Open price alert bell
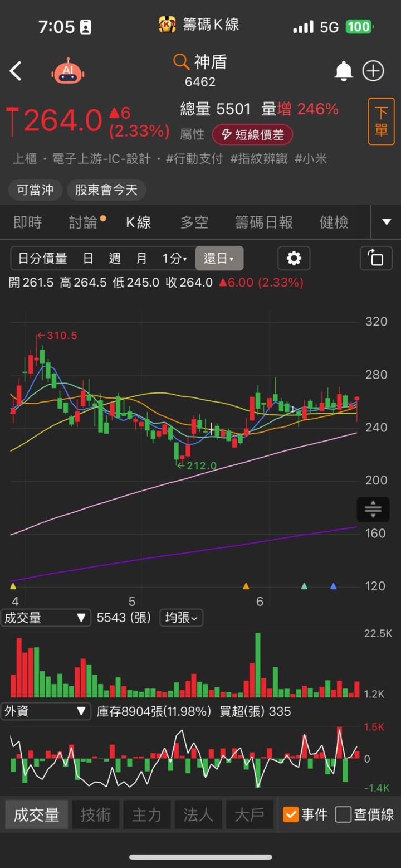 (344, 71)
